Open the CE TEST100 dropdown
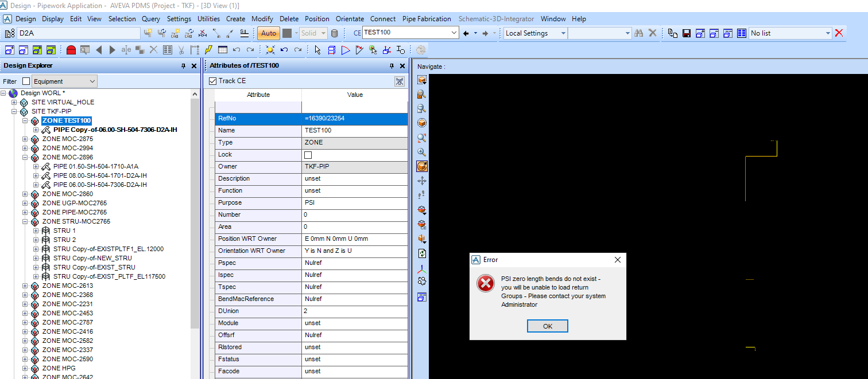This screenshot has height=379, width=868. (455, 33)
